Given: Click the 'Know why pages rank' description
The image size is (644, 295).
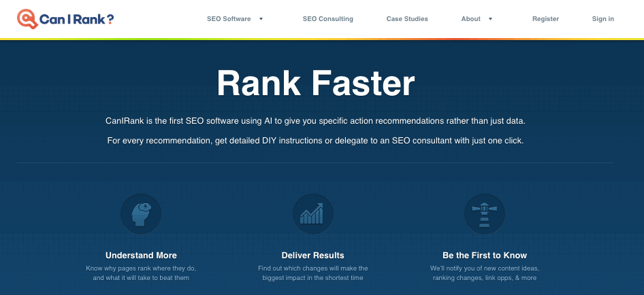Looking at the screenshot, I should (x=141, y=273).
